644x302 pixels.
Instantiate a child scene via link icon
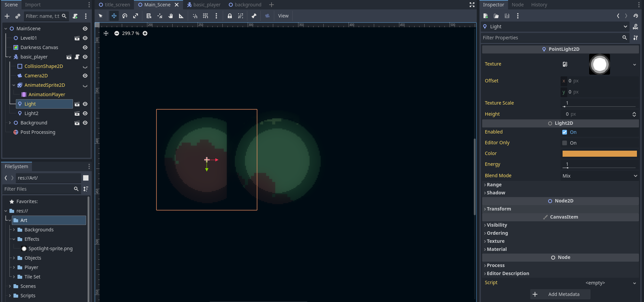coord(18,16)
